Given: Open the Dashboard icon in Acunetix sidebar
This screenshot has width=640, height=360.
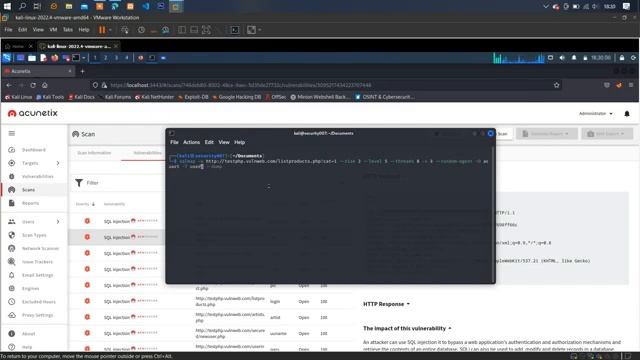Looking at the screenshot, I should (11, 150).
